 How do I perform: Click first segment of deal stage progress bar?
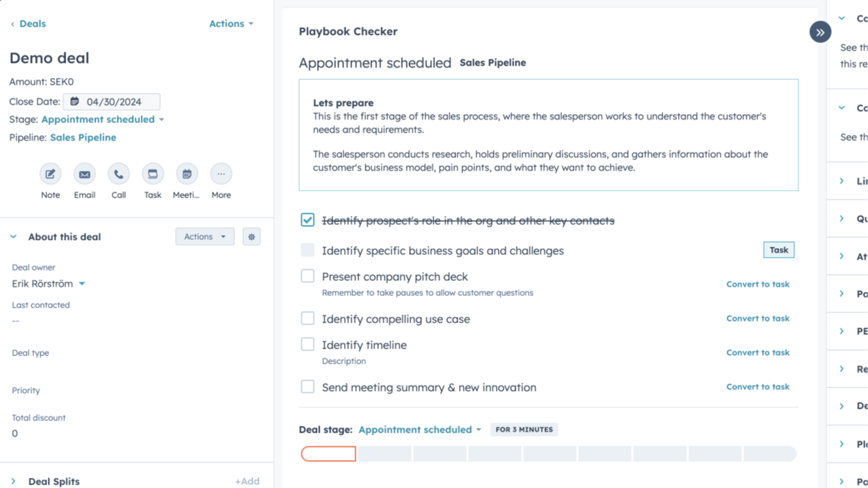coord(328,454)
